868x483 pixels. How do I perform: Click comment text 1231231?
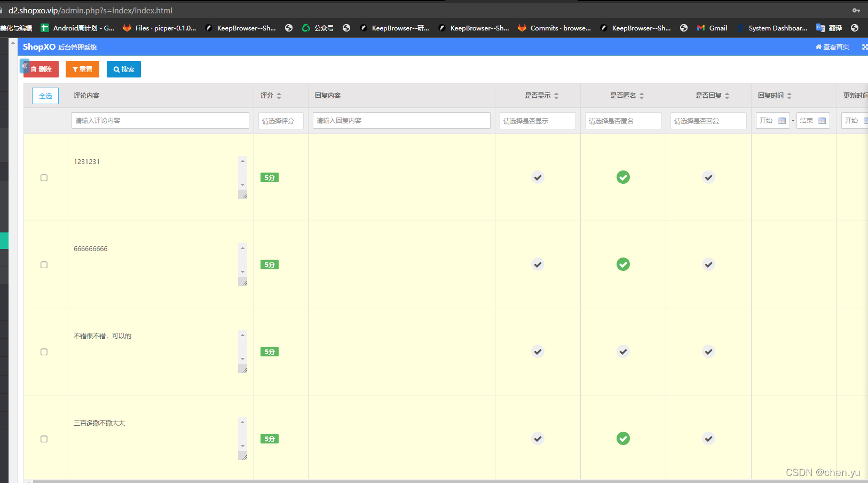click(86, 162)
